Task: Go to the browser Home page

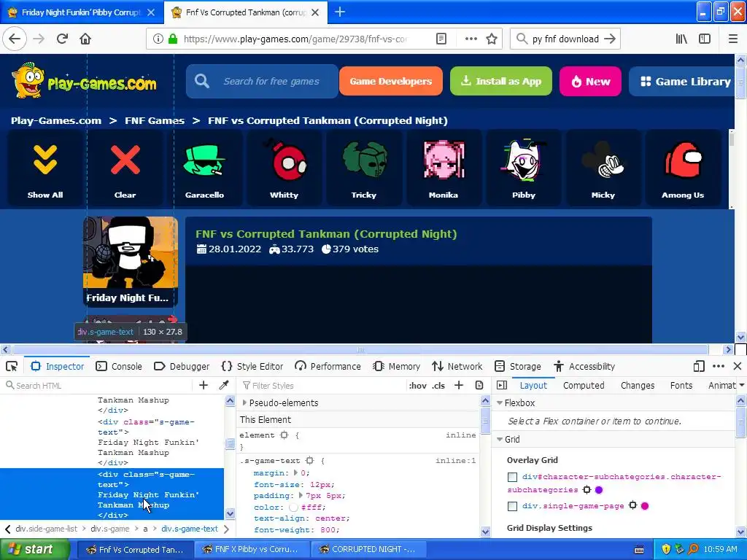Action: click(x=85, y=39)
